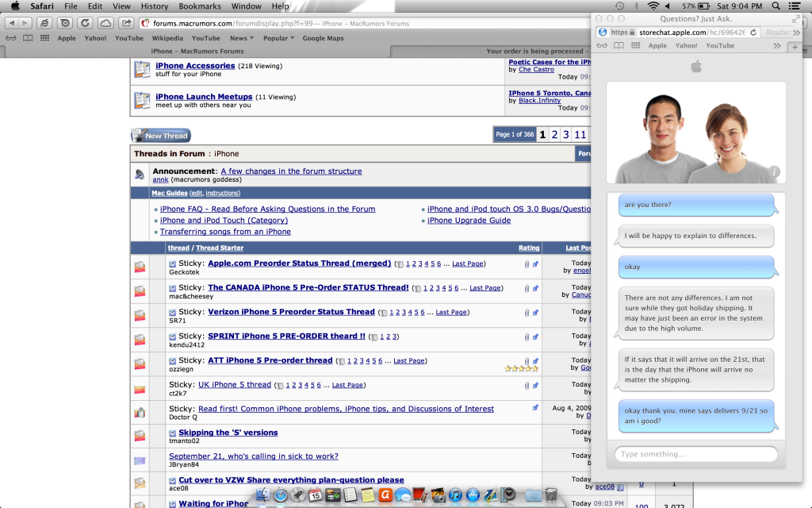Click the New Thread button
Image resolution: width=812 pixels, height=508 pixels.
pyautogui.click(x=161, y=136)
